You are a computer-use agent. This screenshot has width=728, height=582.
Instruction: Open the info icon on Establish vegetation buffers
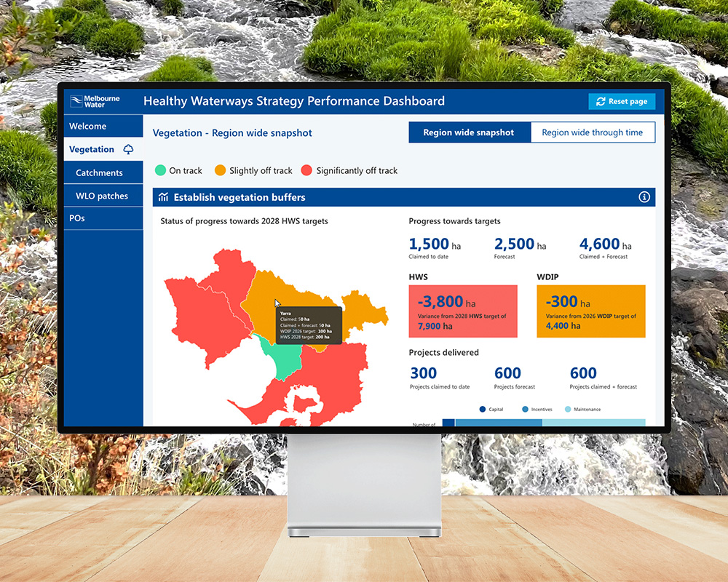click(x=643, y=196)
